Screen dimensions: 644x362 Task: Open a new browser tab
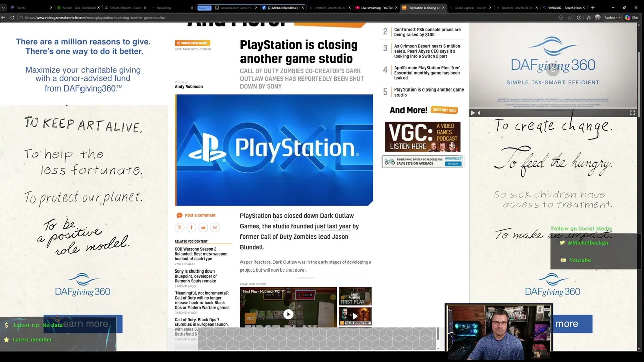coord(592,8)
